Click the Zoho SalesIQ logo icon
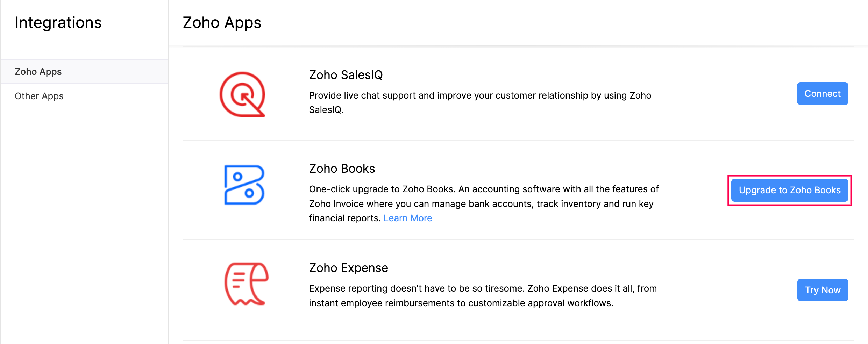Viewport: 868px width, 344px height. [242, 94]
